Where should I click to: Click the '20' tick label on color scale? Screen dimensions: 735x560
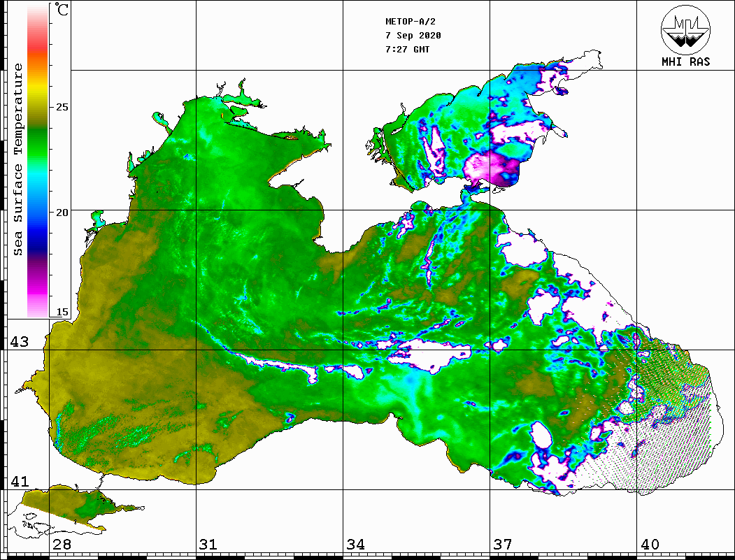pyautogui.click(x=62, y=213)
